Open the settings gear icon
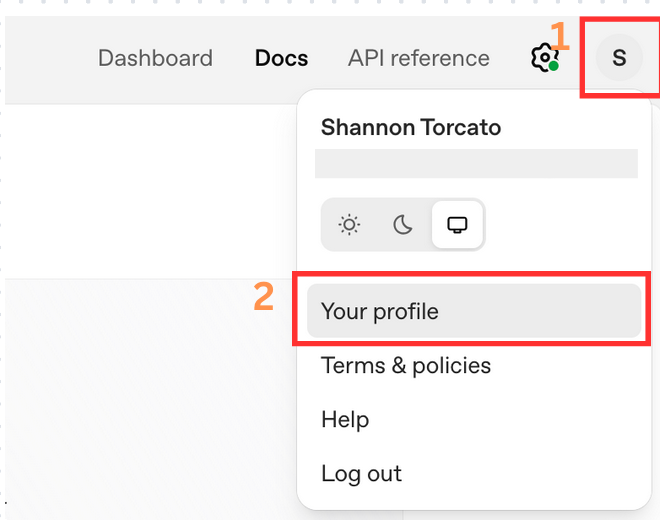This screenshot has width=660, height=520. tap(542, 57)
